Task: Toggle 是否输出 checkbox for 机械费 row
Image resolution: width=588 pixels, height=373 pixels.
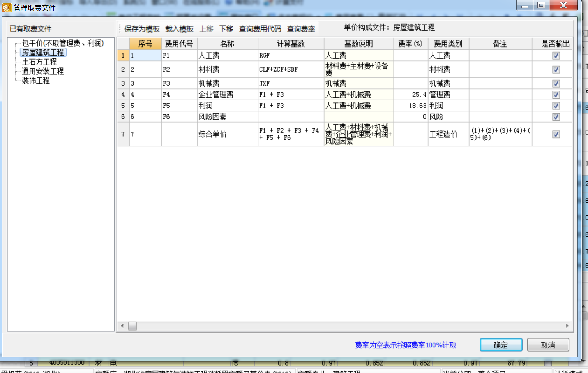Action: click(556, 84)
